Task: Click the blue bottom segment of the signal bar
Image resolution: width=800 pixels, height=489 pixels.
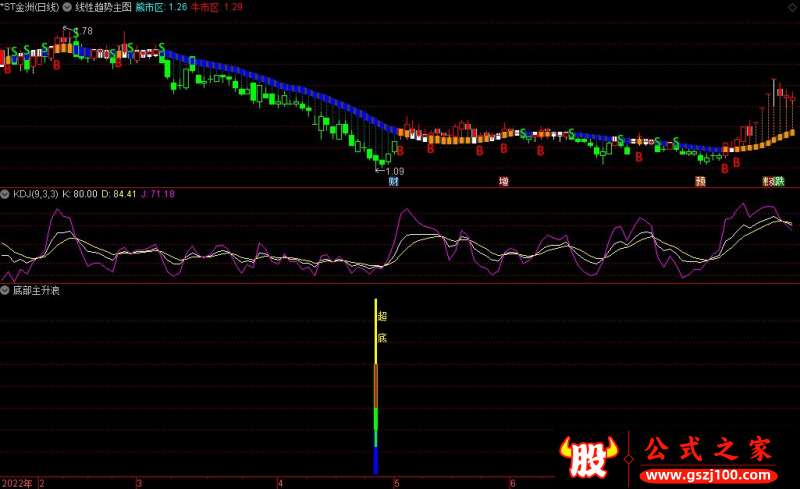Action: [376, 460]
